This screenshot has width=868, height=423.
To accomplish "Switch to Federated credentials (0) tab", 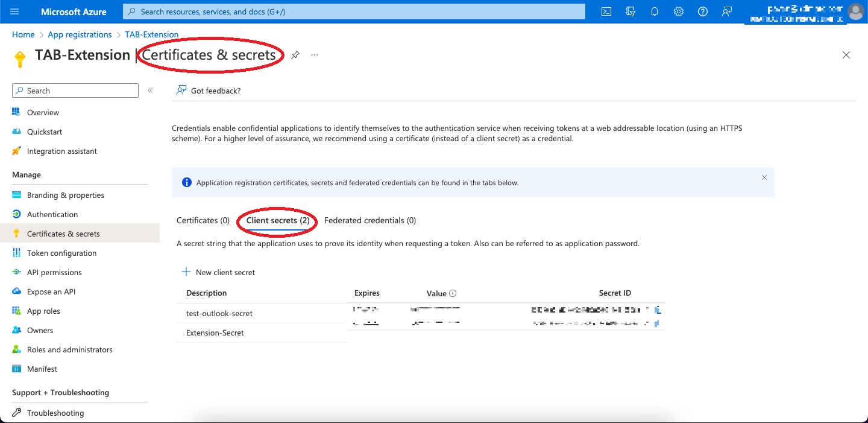I will pyautogui.click(x=370, y=220).
